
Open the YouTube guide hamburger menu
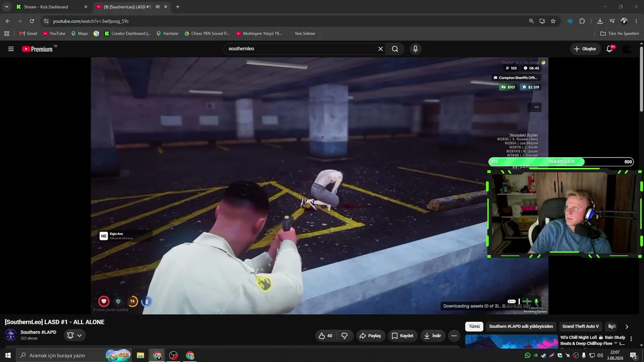[x=11, y=49]
